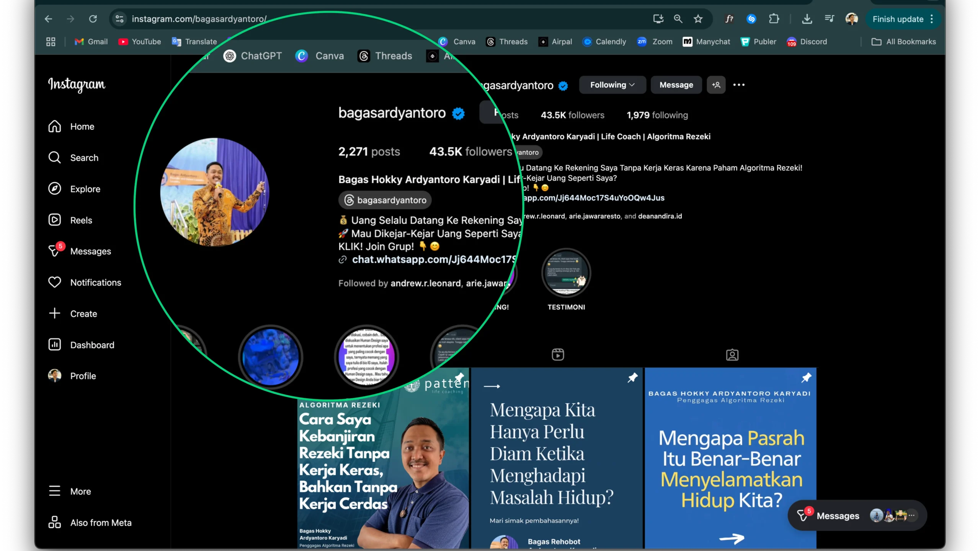
Task: Open the floating Messages button
Action: [x=857, y=516]
